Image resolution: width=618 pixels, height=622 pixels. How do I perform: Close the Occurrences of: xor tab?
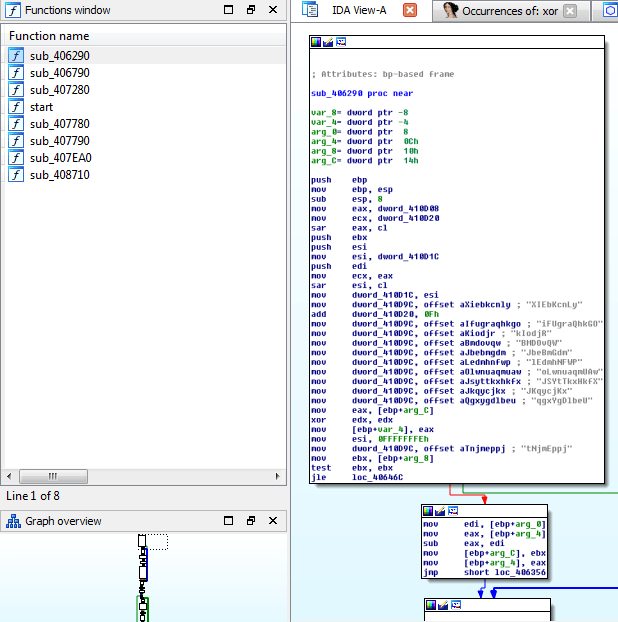(569, 11)
